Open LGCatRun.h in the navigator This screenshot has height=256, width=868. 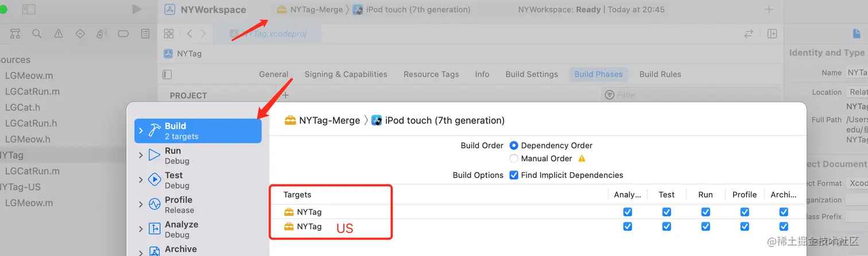point(31,123)
